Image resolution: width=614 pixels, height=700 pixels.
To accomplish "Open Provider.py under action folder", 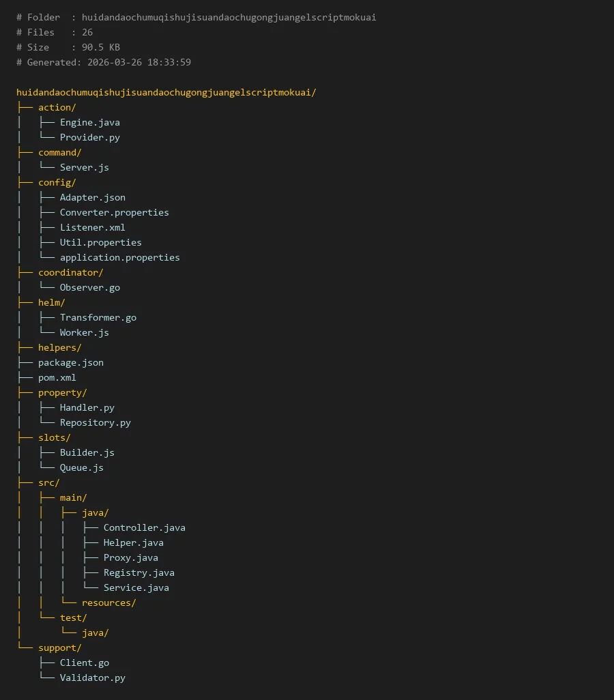I will pyautogui.click(x=89, y=137).
